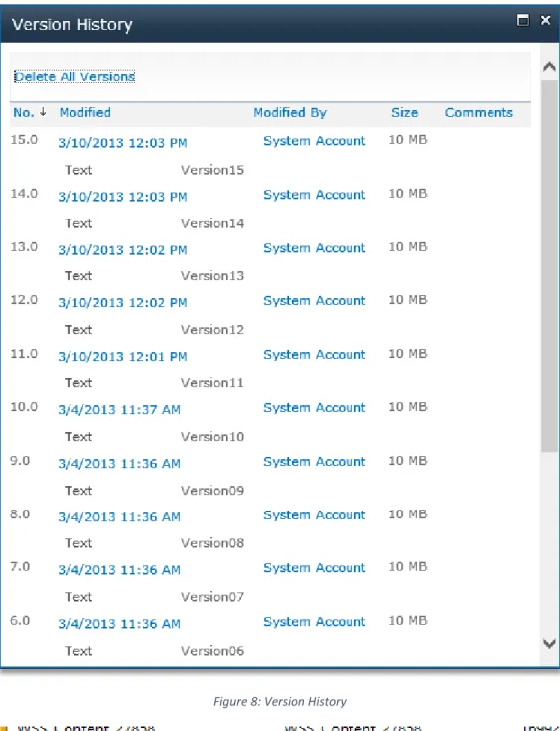The image size is (560, 731).
Task: Click Delete All Versions link
Action: (x=74, y=76)
